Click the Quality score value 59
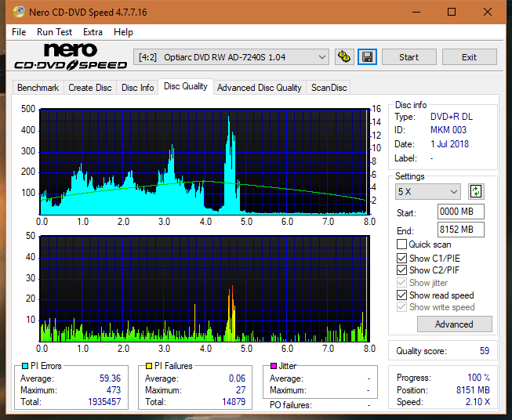Image resolution: width=512 pixels, height=420 pixels. point(485,351)
